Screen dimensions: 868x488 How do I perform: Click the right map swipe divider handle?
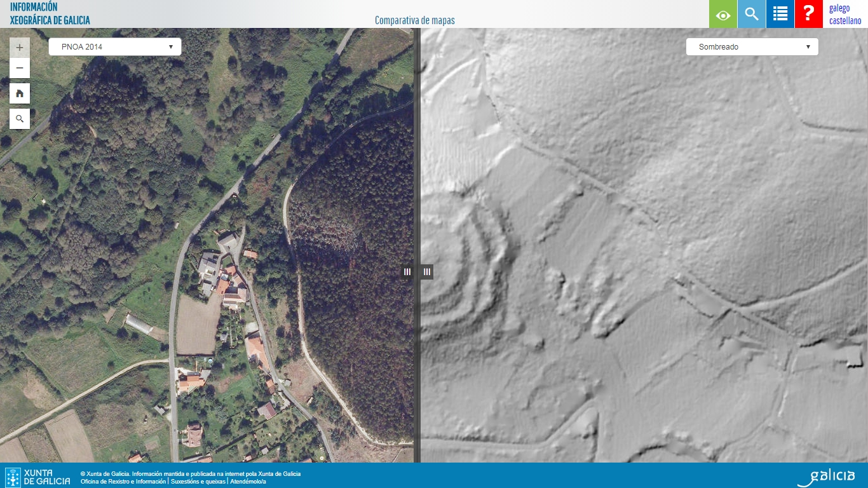pyautogui.click(x=427, y=272)
